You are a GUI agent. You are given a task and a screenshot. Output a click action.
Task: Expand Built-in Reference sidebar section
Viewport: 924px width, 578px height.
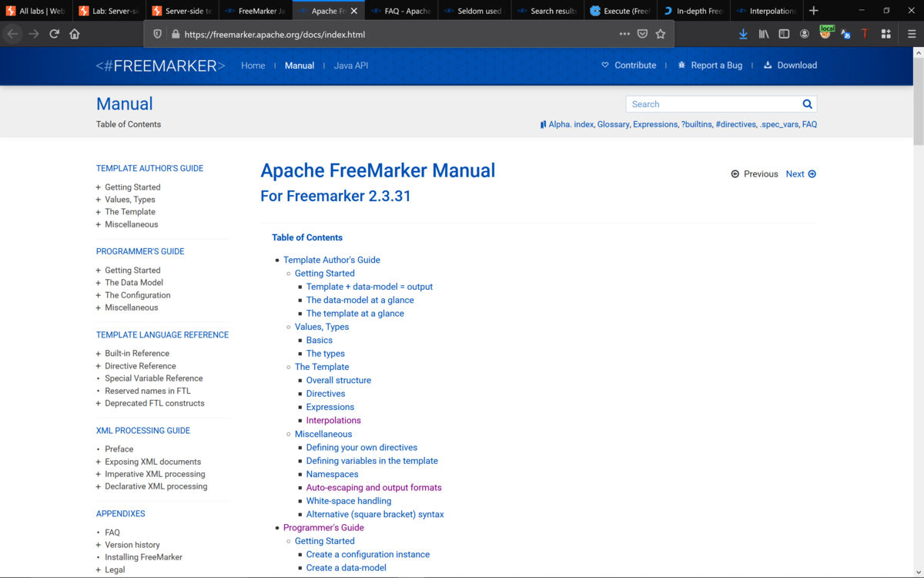(99, 354)
